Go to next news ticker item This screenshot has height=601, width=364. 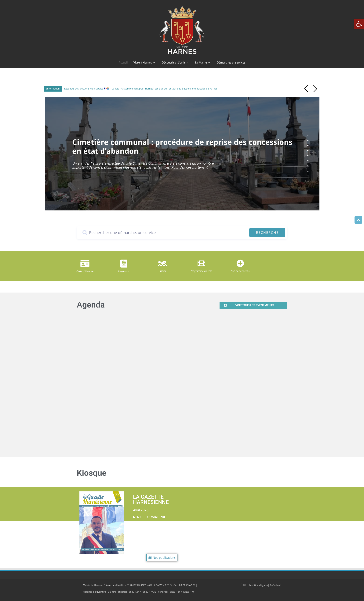pos(315,89)
